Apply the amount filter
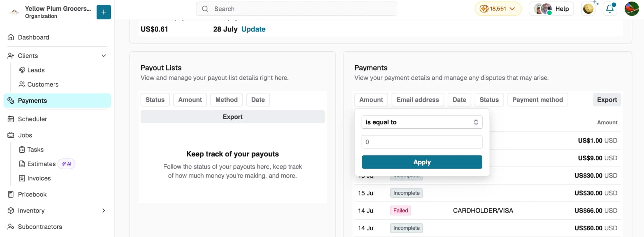 click(x=422, y=162)
